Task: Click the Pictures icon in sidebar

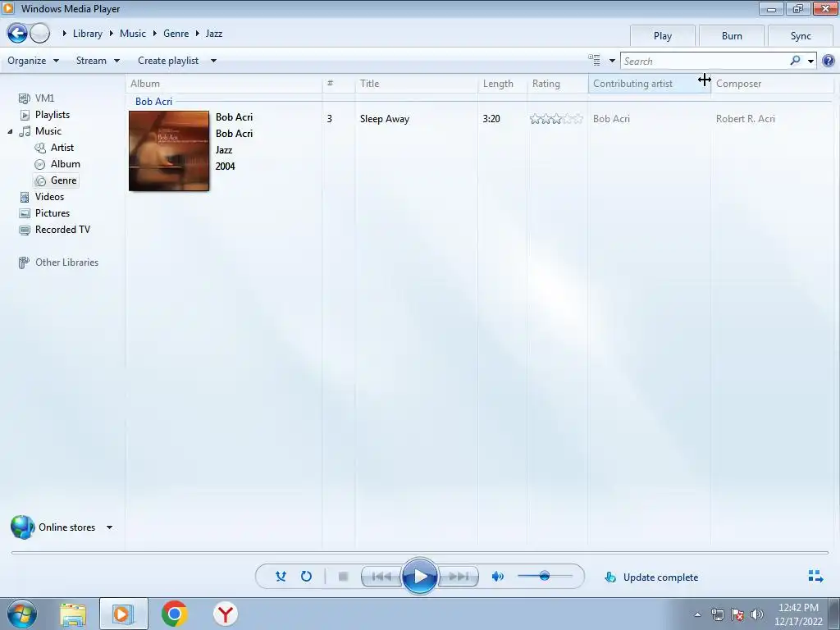Action: click(25, 213)
